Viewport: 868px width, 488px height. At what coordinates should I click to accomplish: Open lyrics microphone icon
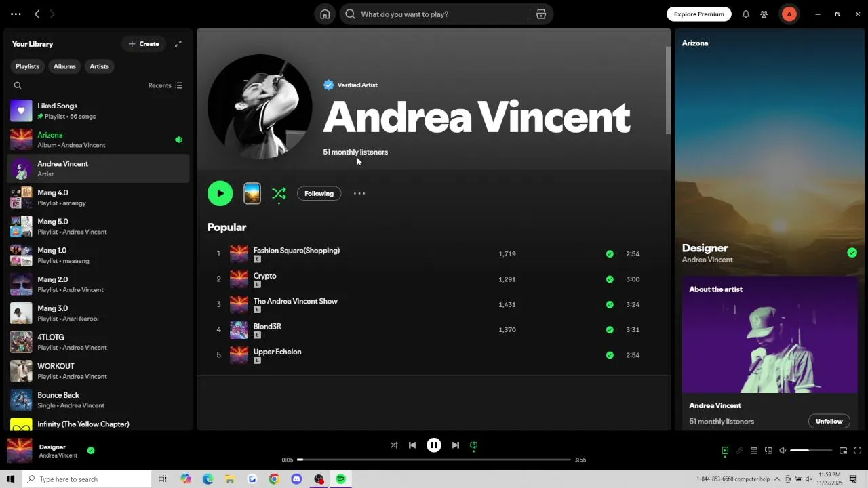click(739, 451)
